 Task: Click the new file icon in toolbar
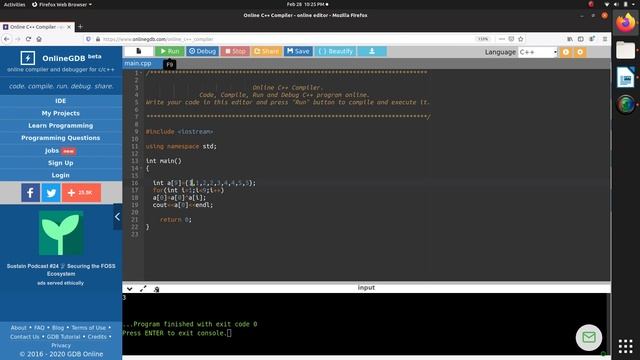pyautogui.click(x=139, y=51)
